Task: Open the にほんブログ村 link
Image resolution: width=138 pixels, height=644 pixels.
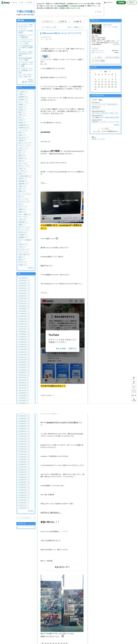Action: coord(46,59)
